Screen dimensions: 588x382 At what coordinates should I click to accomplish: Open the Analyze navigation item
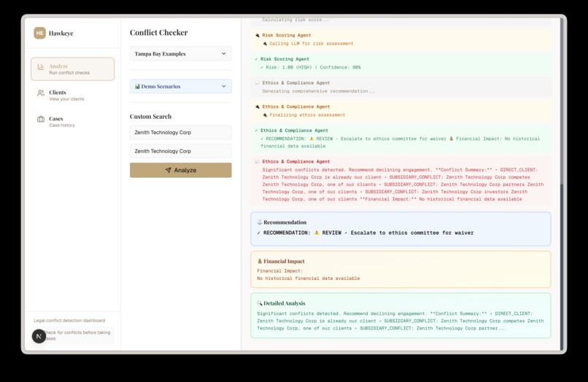click(x=72, y=69)
